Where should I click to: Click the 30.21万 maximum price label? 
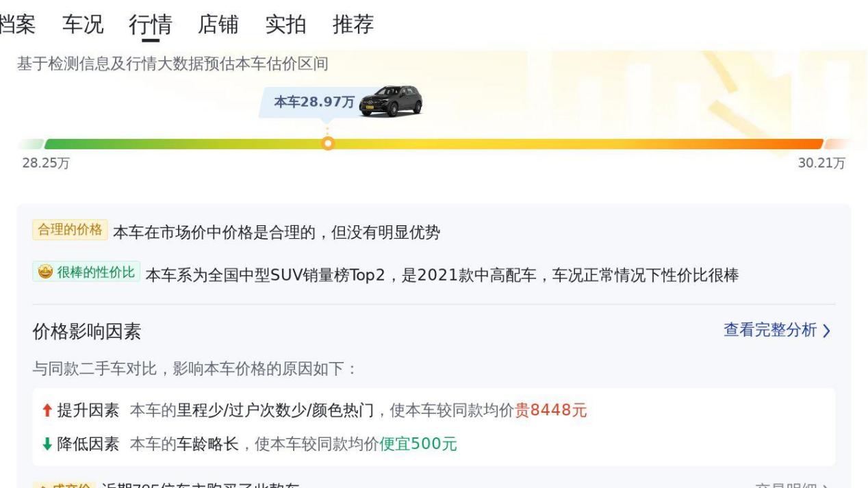[x=821, y=164]
